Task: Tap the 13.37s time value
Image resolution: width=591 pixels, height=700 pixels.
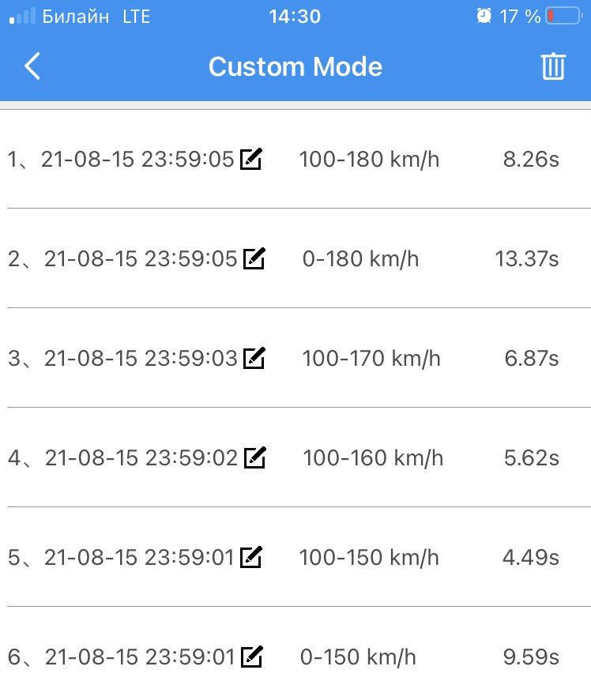Action: coord(526,258)
